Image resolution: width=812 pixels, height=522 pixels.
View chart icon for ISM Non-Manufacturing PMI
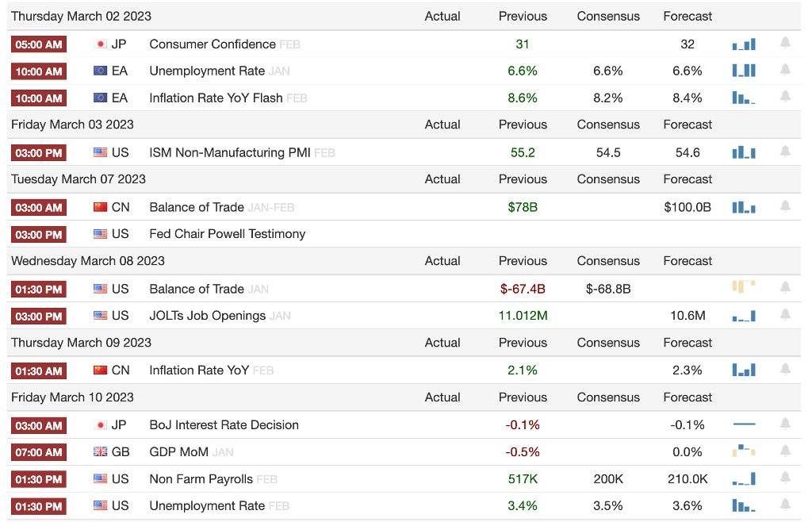pos(744,152)
